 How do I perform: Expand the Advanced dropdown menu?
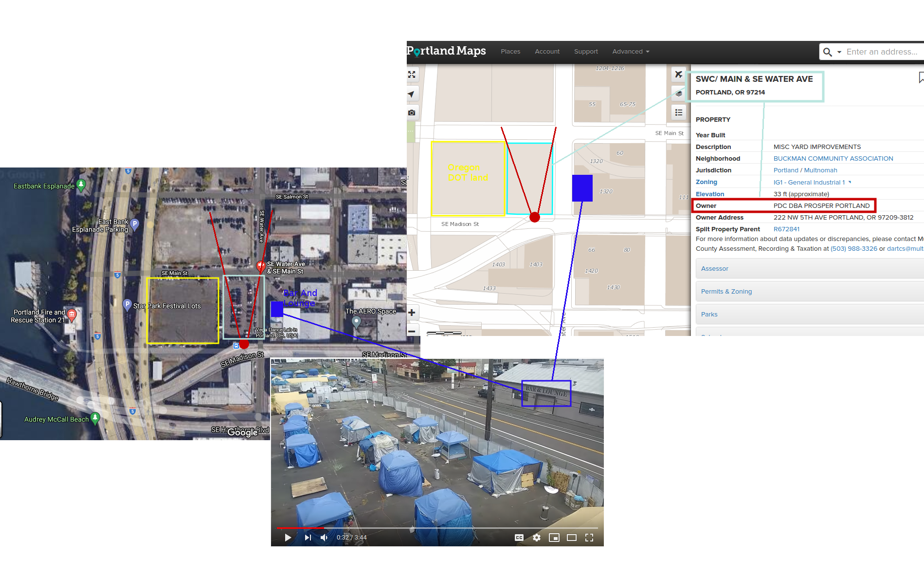pos(631,52)
